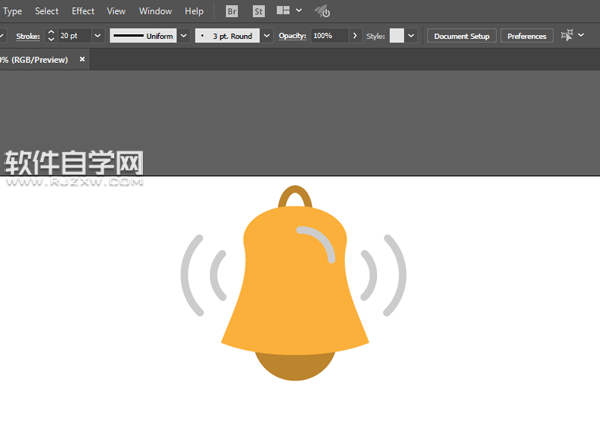Expand the align options dropdown arrow

pos(581,35)
